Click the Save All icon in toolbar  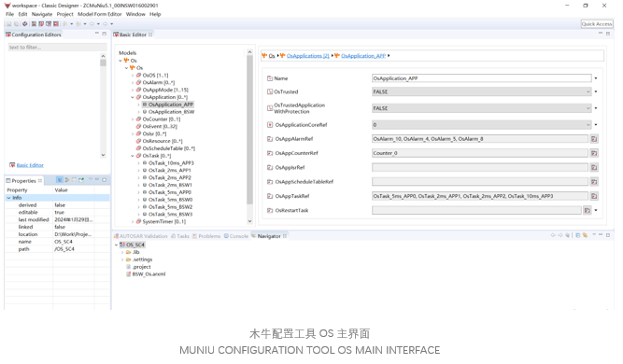coord(16,24)
